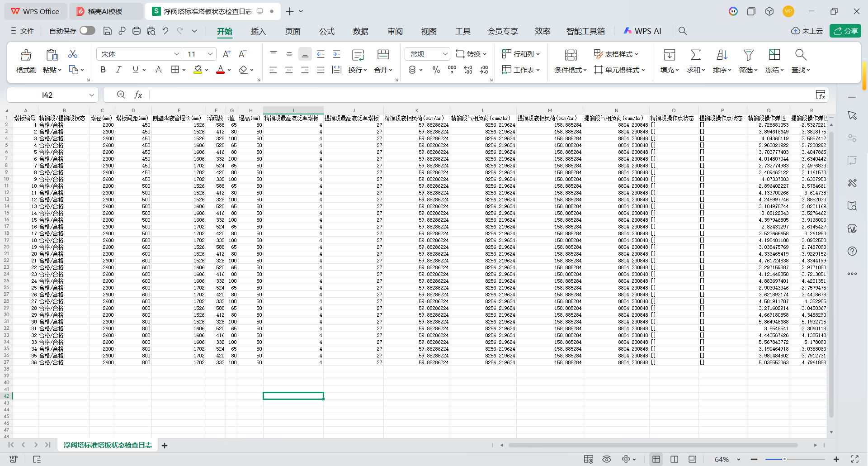868x466 pixels.
Task: Click the WPS AI button
Action: [x=642, y=31]
